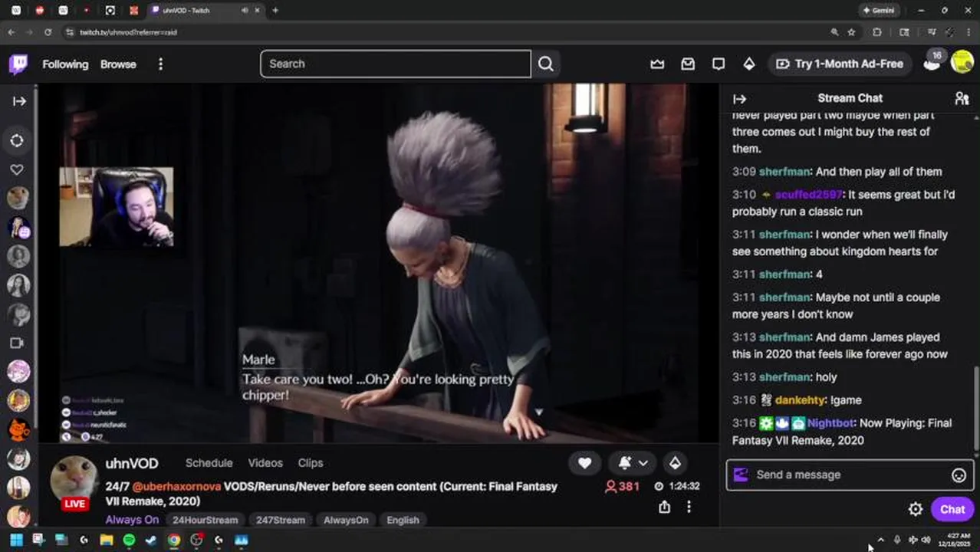Select the 24HourStream tag
This screenshot has width=980, height=552.
coord(205,520)
